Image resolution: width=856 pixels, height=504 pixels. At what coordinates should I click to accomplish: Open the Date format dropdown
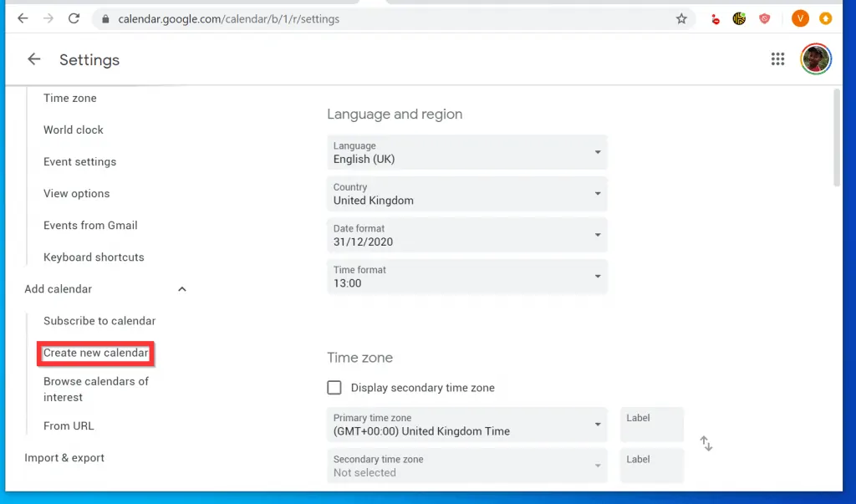tap(466, 235)
